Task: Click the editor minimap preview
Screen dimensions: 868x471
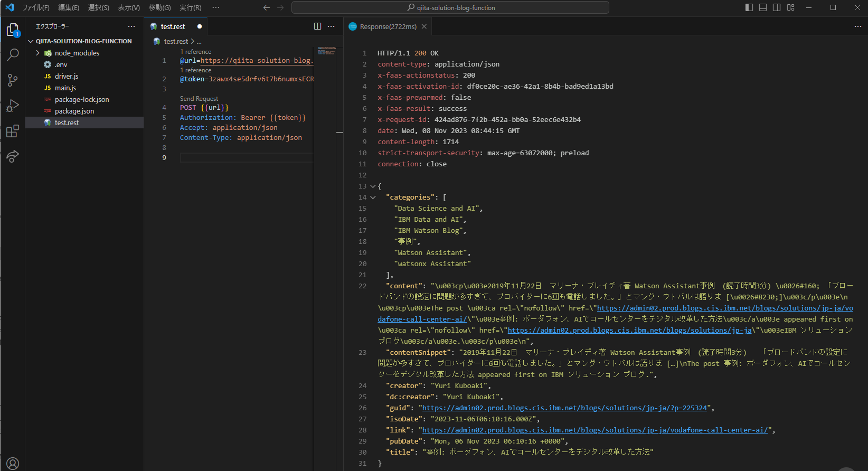Action: click(327, 51)
